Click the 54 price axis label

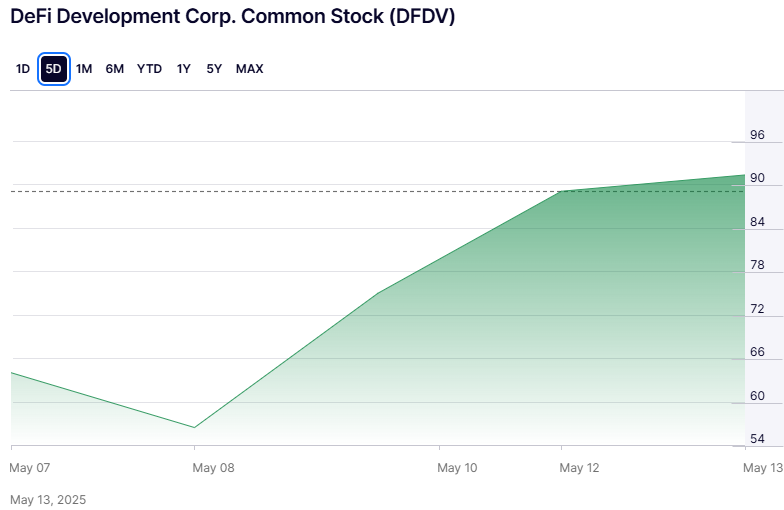(x=757, y=439)
